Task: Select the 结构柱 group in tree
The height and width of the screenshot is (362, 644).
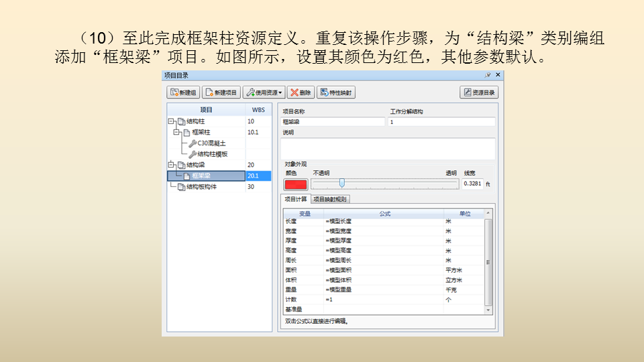Action: [195, 121]
